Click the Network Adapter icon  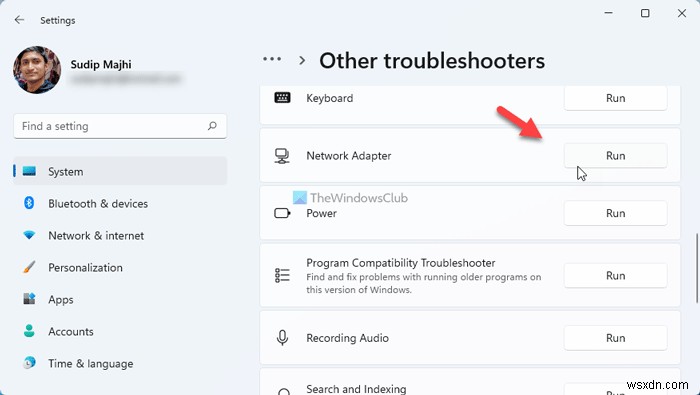click(282, 156)
